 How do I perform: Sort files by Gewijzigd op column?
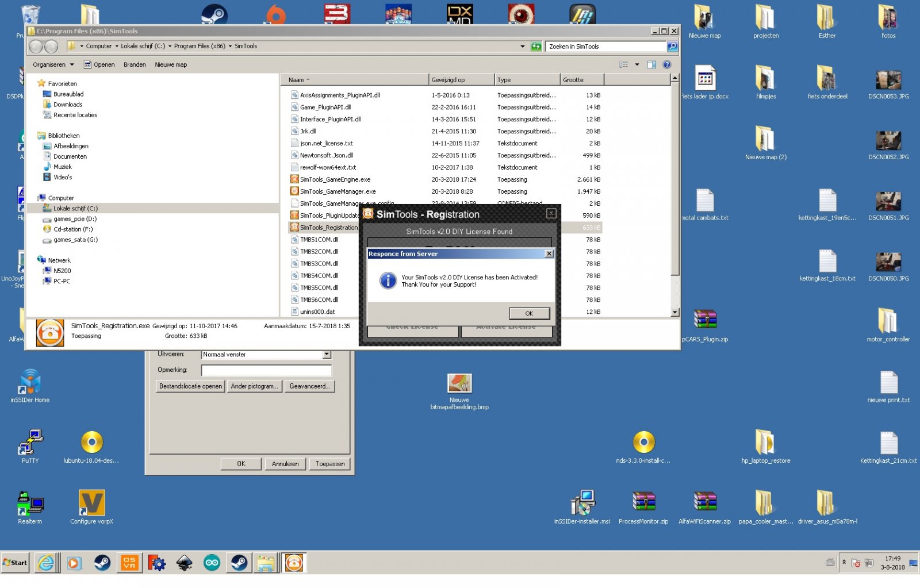coord(461,80)
